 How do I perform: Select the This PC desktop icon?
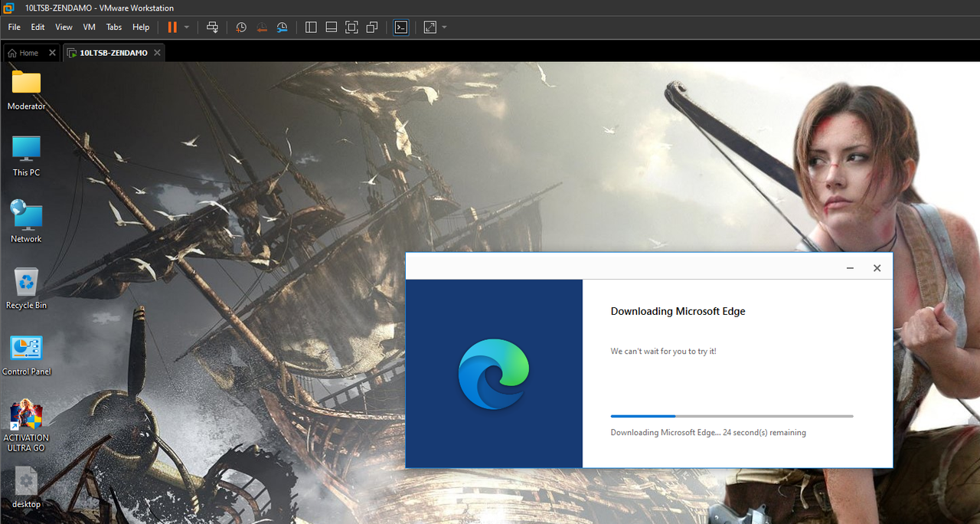tap(26, 156)
